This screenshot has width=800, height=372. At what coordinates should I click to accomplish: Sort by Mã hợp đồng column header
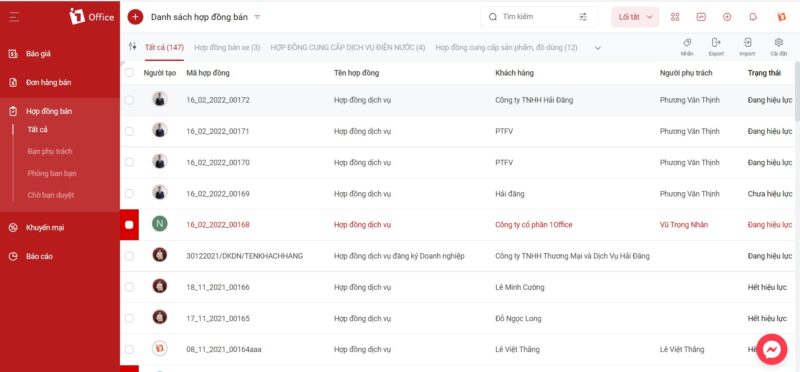[208, 73]
